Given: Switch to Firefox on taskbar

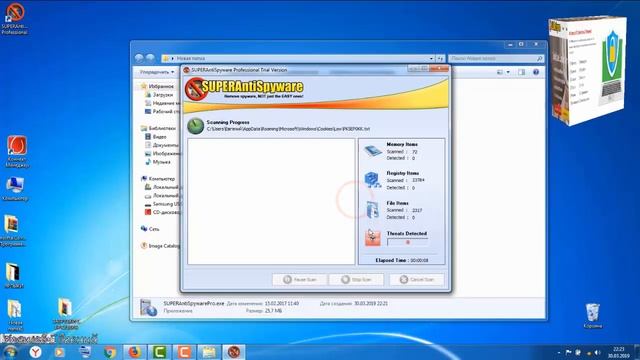Looking at the screenshot, I should click(x=135, y=352).
